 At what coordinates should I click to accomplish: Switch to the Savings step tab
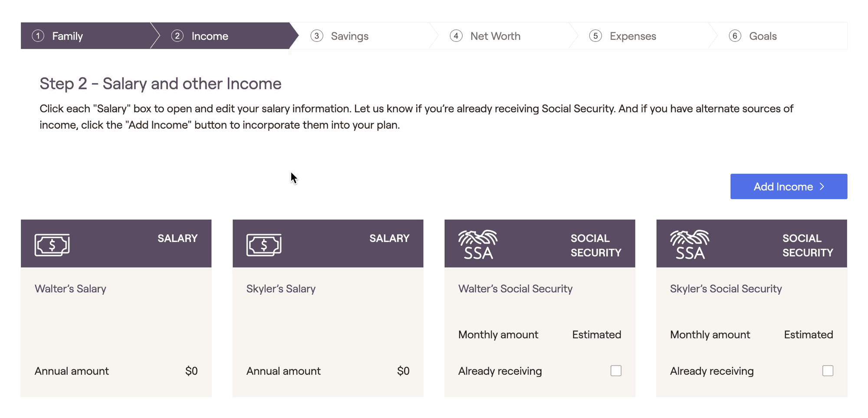349,36
